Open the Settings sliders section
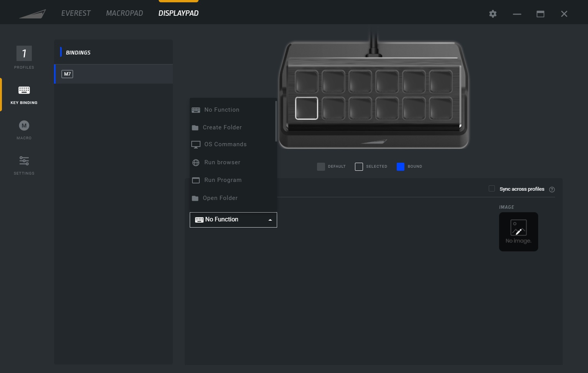Image resolution: width=588 pixels, height=373 pixels. [24, 165]
